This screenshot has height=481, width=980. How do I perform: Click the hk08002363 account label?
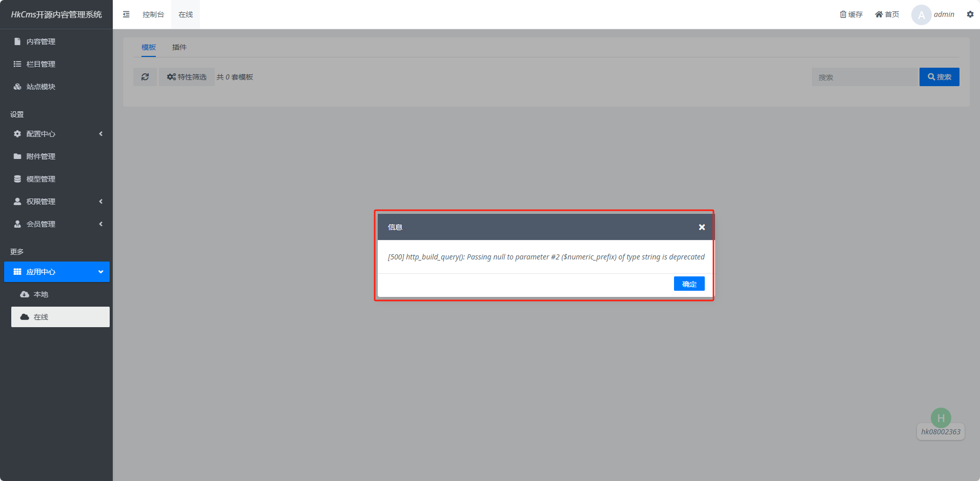[941, 432]
